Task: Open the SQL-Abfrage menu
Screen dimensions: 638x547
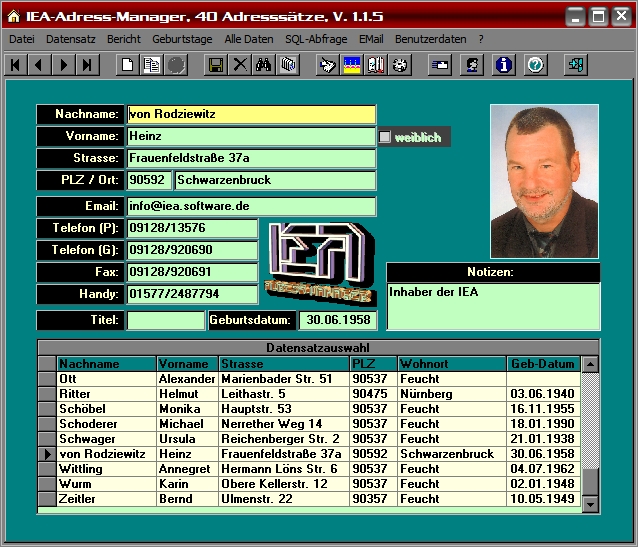Action: click(x=317, y=38)
